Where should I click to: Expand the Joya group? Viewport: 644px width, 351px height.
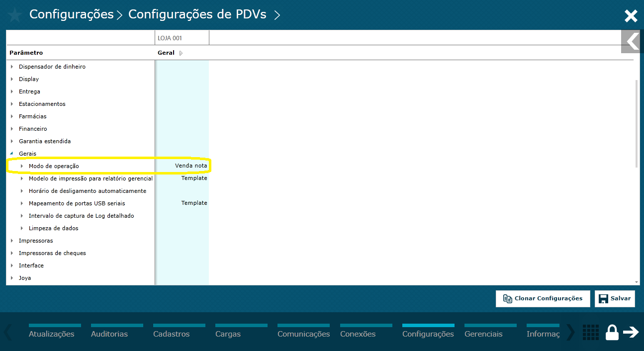pos(12,278)
